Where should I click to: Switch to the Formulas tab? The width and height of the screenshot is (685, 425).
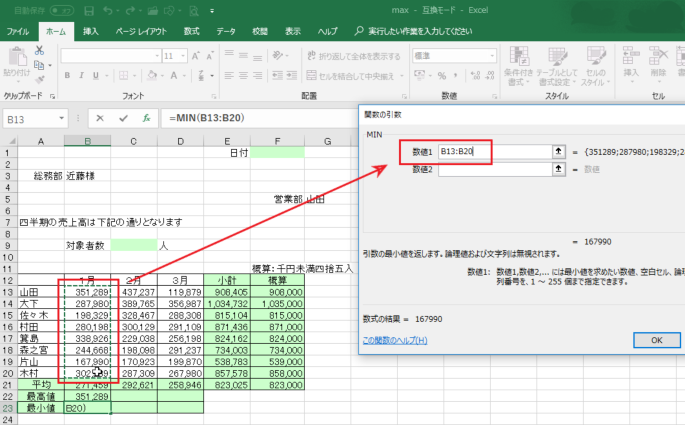(x=191, y=31)
